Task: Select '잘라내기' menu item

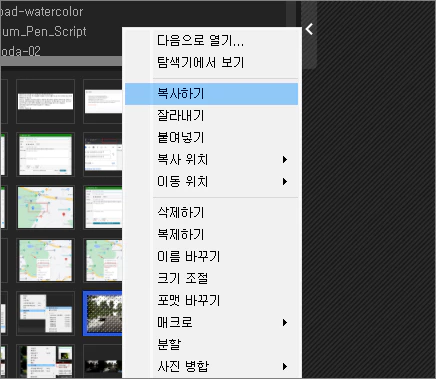Action: click(x=211, y=116)
